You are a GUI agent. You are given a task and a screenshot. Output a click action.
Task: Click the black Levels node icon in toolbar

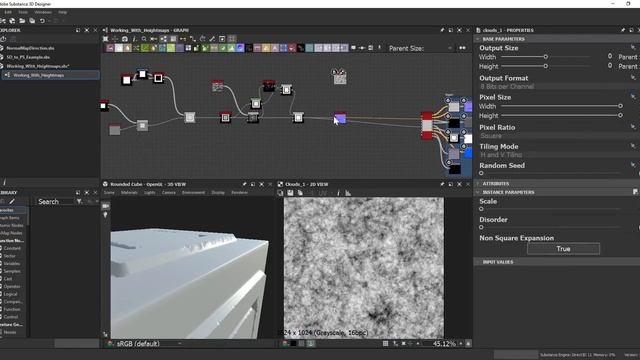pos(249,48)
